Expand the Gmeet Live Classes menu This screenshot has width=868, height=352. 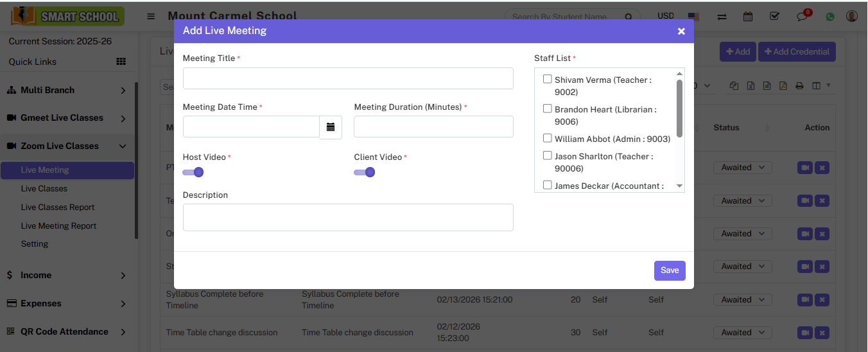point(67,118)
